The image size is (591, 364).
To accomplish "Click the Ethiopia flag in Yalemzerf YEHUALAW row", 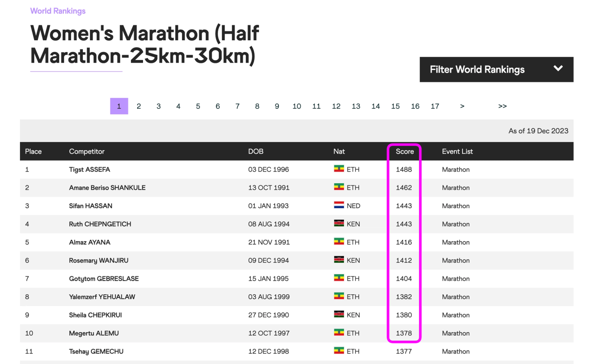I will (339, 296).
